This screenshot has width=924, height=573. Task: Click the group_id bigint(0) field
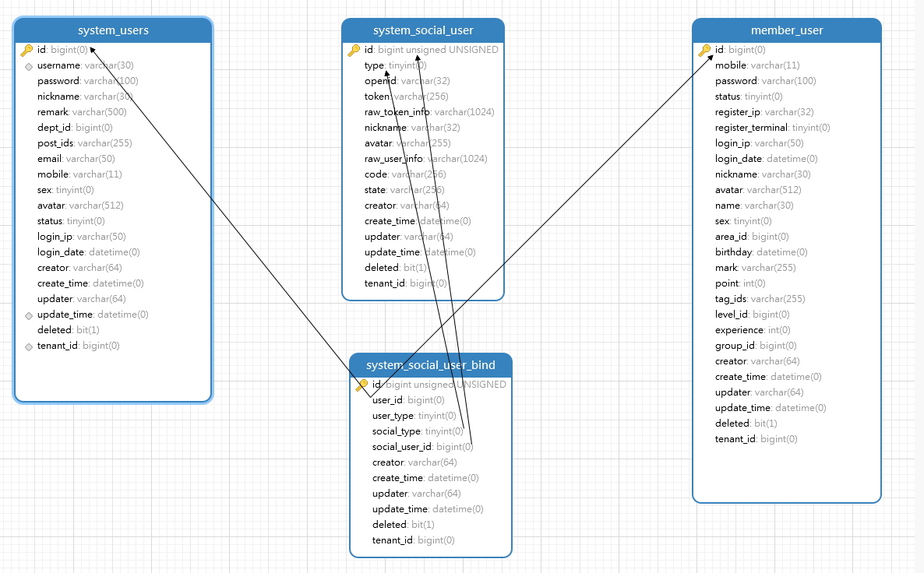(x=756, y=346)
